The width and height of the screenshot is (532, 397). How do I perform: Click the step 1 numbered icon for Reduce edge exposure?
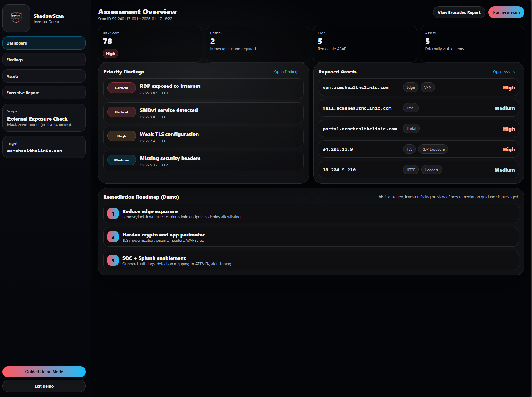[x=112, y=213]
